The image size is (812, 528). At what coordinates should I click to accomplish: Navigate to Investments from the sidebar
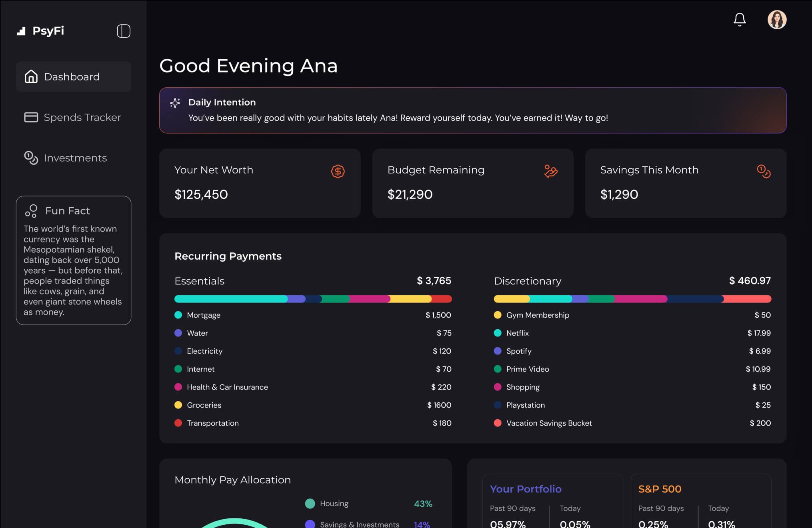pyautogui.click(x=75, y=158)
